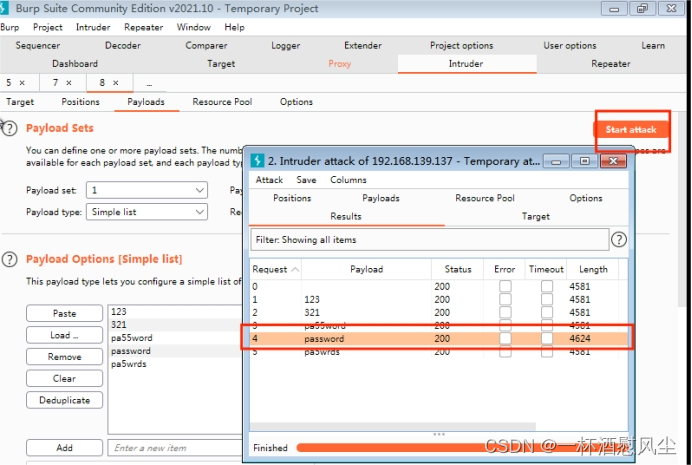This screenshot has width=692, height=465.
Task: Open Save menu in attack window
Action: coord(306,180)
